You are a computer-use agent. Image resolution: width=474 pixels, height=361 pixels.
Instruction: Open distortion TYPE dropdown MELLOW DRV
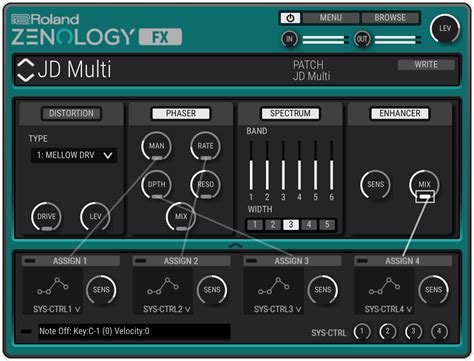pos(74,155)
